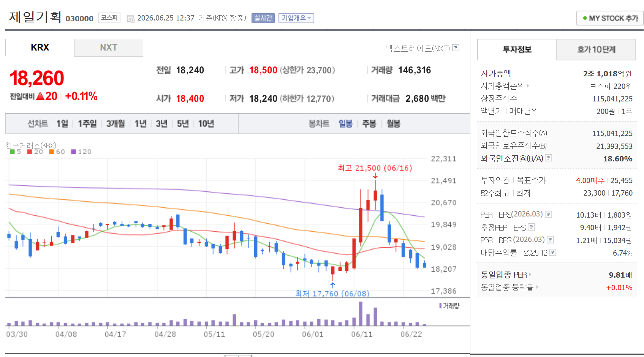Click the arrow icon after 시가총액순위
This screenshot has height=357, width=644.
coord(528,86)
